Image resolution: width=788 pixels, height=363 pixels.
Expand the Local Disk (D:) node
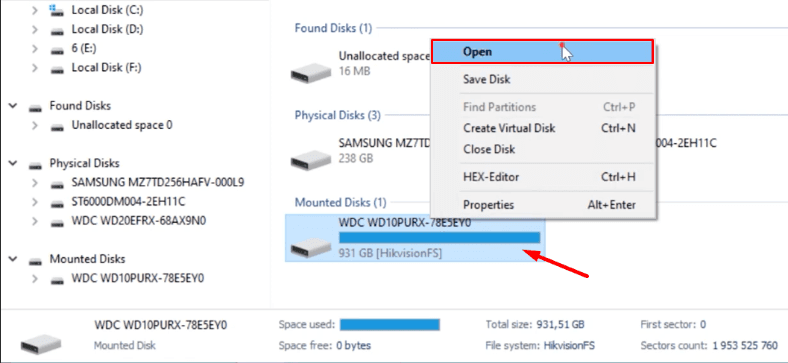35,30
